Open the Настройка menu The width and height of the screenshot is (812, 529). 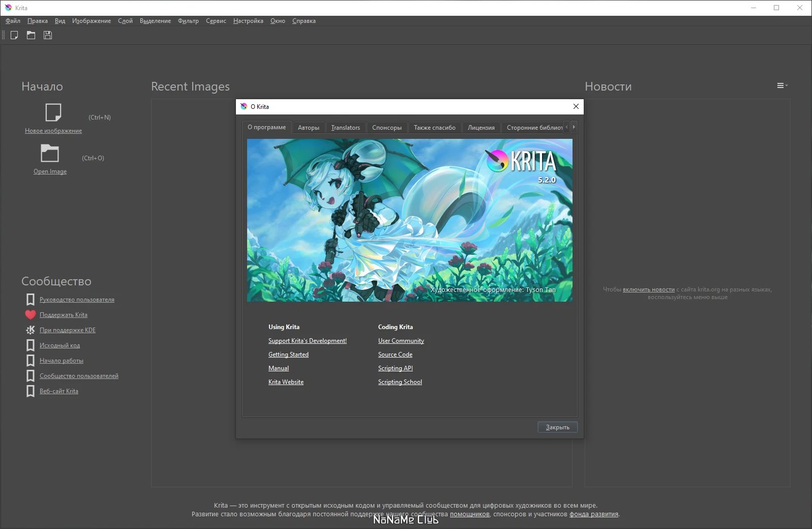click(x=248, y=21)
